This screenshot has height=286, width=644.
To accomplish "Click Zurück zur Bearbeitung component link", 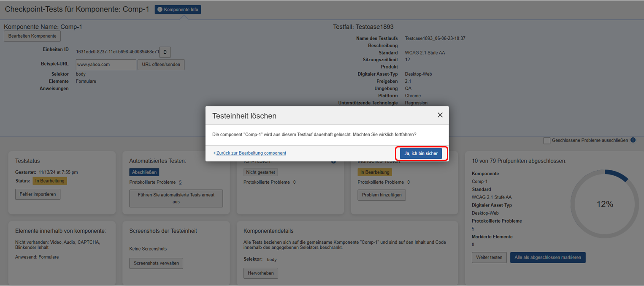I will click(x=250, y=153).
